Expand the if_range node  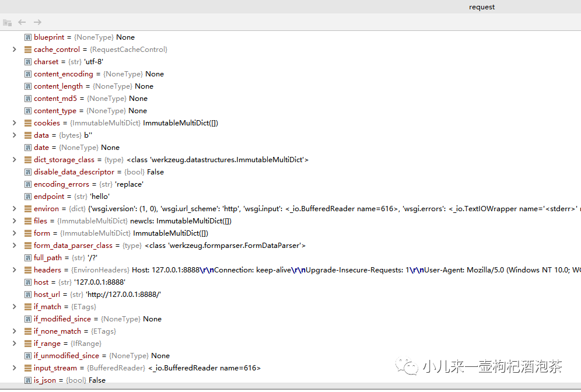14,343
